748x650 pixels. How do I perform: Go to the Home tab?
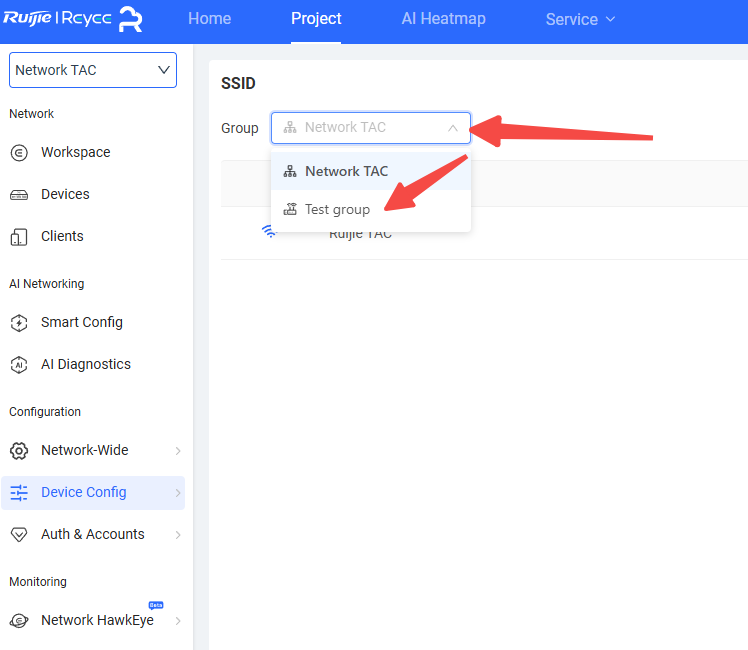(209, 19)
